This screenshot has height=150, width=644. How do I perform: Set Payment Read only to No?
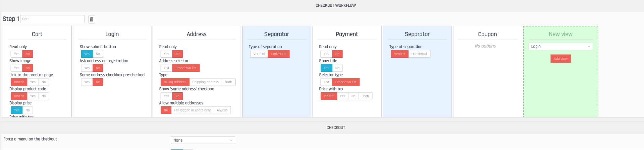[337, 54]
